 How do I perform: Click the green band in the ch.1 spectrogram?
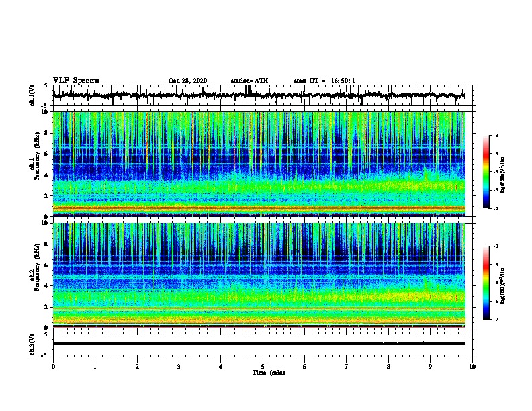[259, 187]
